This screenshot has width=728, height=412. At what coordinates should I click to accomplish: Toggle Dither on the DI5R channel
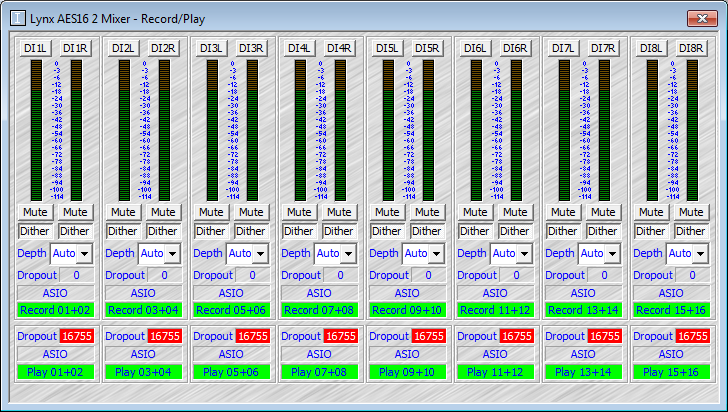(x=427, y=231)
